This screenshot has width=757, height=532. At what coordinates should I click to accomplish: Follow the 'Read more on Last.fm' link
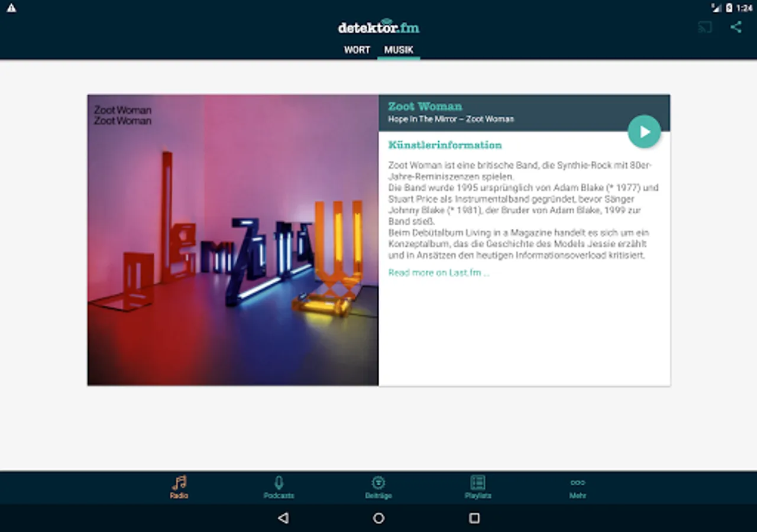(x=439, y=273)
